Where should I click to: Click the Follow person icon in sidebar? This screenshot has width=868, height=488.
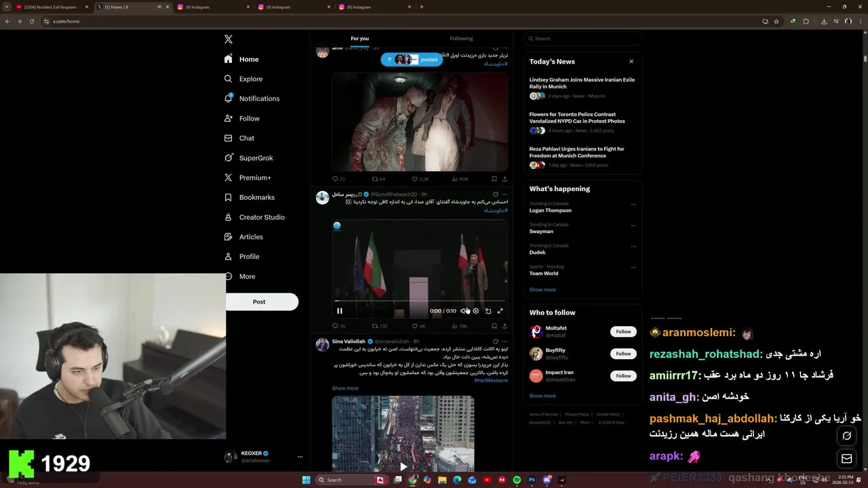tap(229, 119)
